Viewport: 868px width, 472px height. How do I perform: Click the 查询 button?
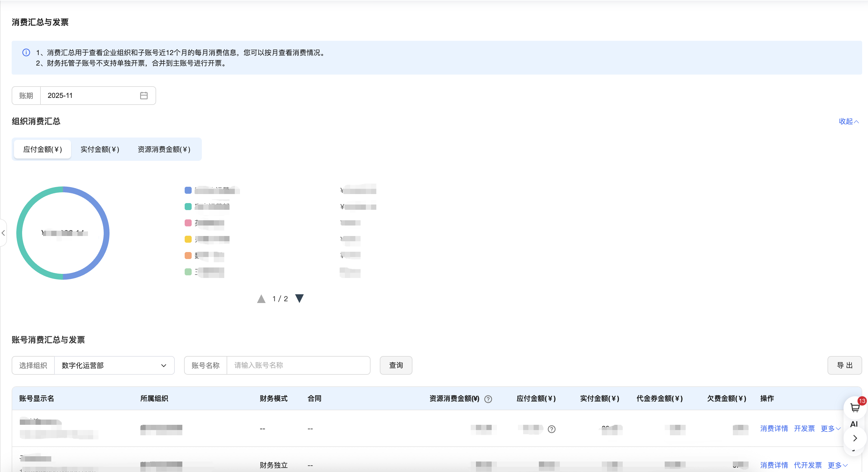[x=396, y=365]
